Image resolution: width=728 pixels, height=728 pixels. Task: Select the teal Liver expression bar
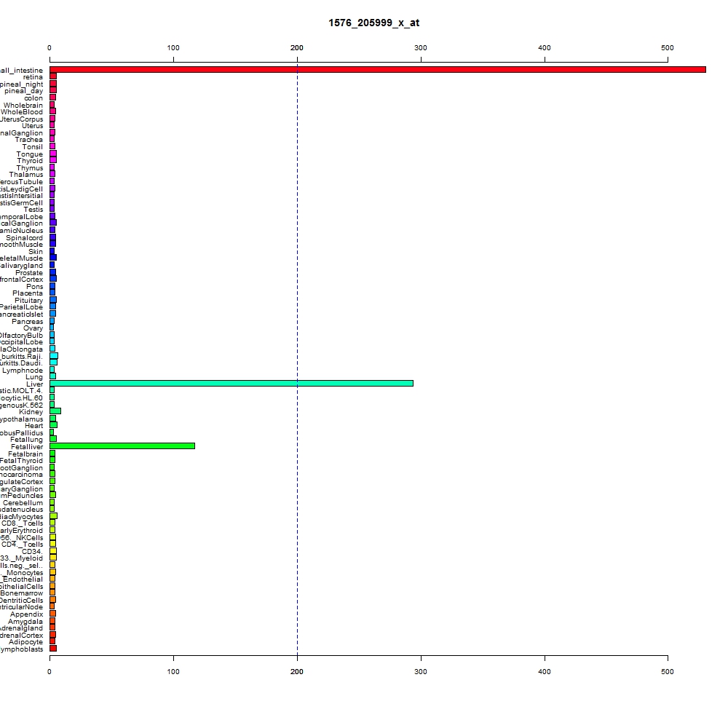tap(232, 384)
